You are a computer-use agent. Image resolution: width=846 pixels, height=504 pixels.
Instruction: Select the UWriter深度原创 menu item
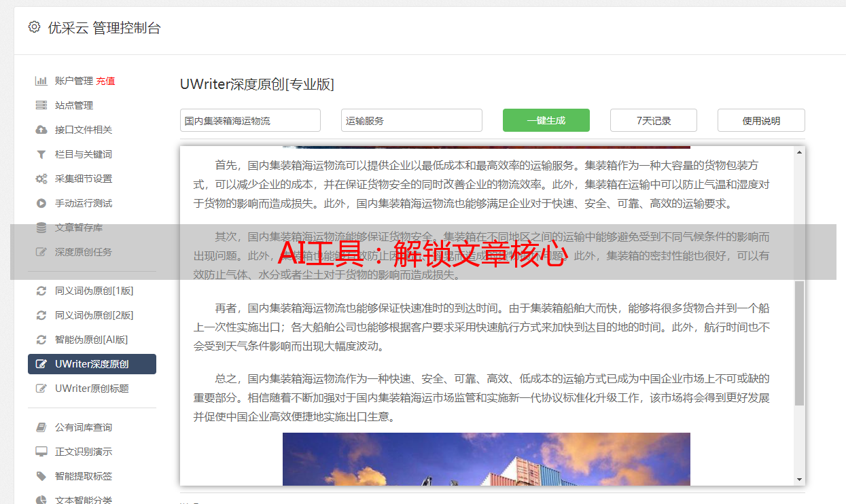pos(92,364)
